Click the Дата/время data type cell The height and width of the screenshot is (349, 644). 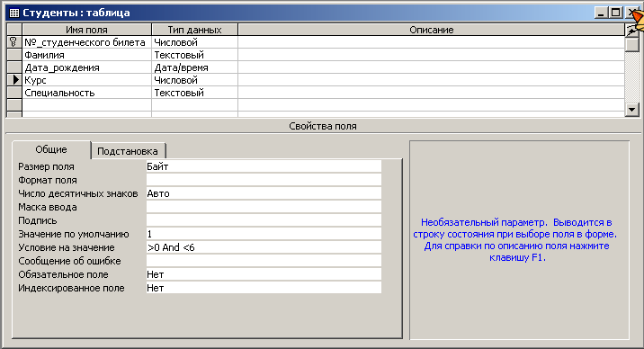[194, 67]
